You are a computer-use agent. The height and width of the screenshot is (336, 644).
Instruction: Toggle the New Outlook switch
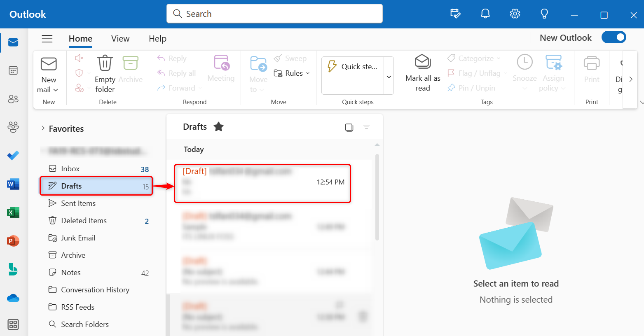click(x=614, y=37)
